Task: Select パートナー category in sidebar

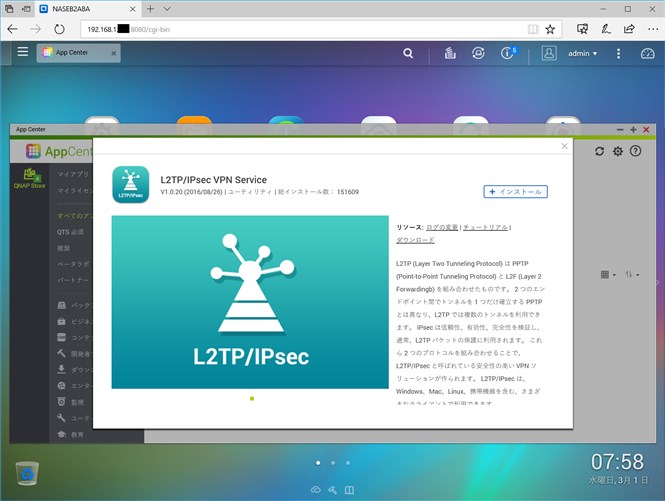Action: 73,280
